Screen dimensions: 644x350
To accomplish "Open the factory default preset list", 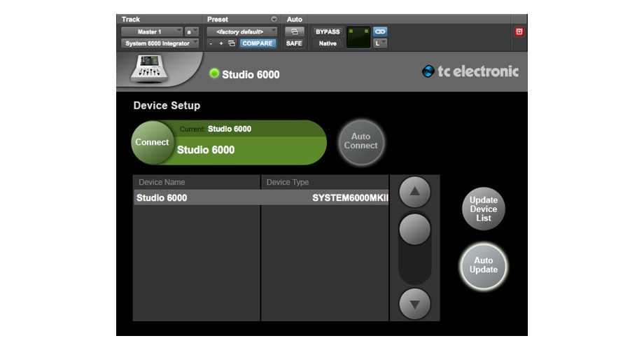I will 241,31.
